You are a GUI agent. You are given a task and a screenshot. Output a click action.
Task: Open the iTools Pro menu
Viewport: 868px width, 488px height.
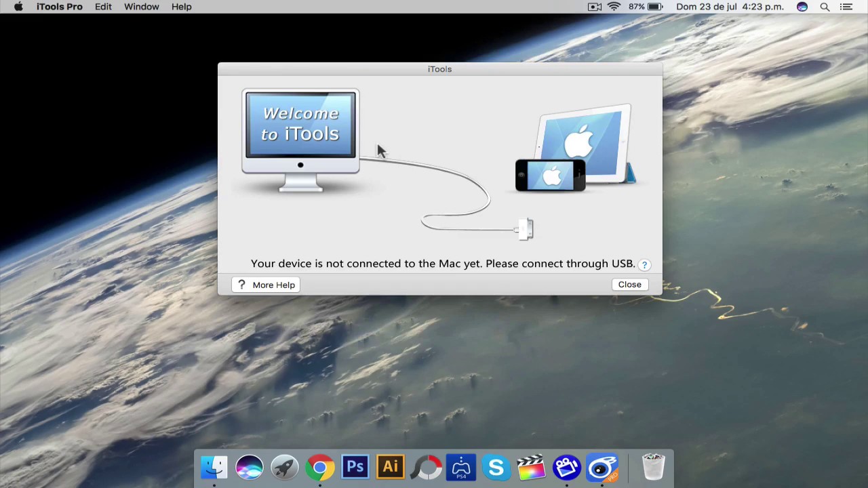60,7
